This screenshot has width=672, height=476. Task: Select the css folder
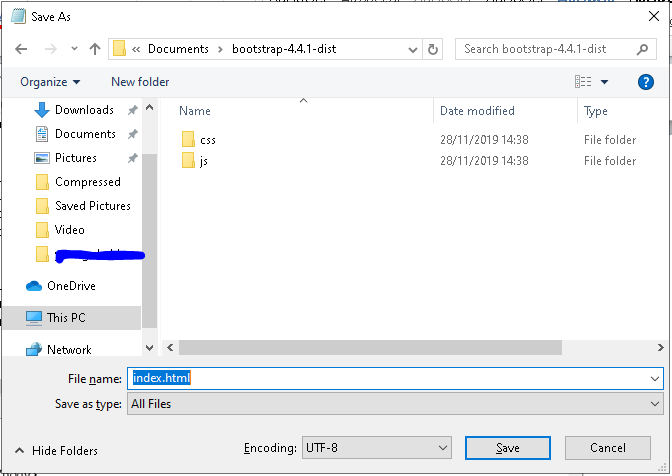coord(208,140)
